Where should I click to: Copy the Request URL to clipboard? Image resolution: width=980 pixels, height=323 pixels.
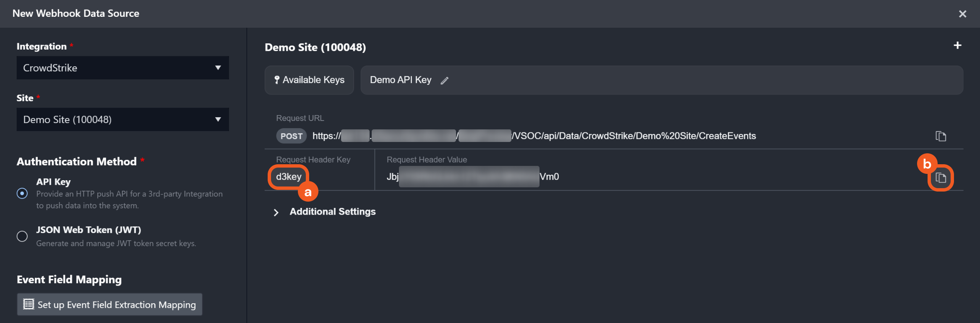pos(941,136)
